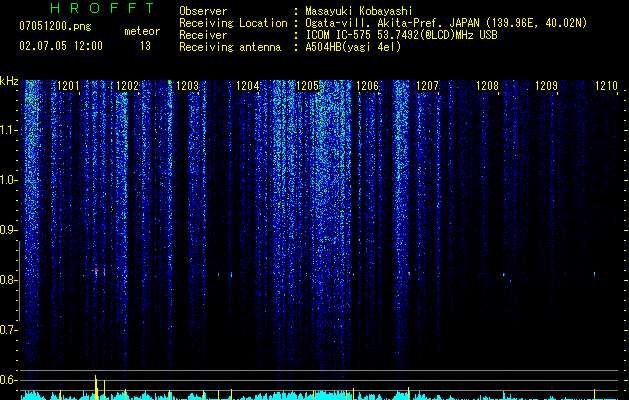
Task: Click the 1.1 kHz axis label
Action: coord(9,130)
